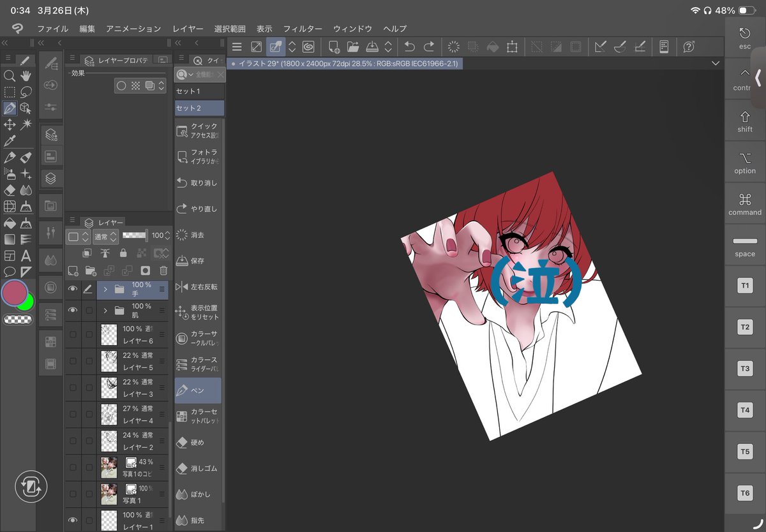Click the Clear icon in command bar
Image resolution: width=766 pixels, height=532 pixels.
pos(453,47)
